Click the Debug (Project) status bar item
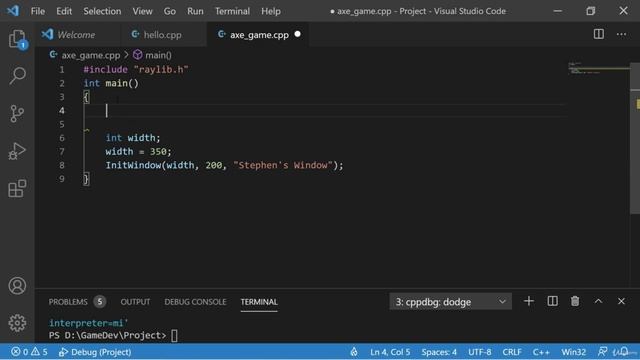Viewport: 640px width, 360px height. point(95,352)
